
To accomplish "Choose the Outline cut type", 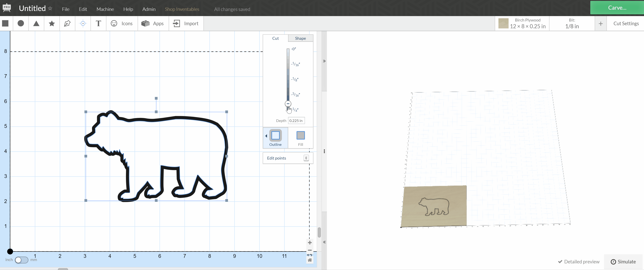I will (x=275, y=138).
